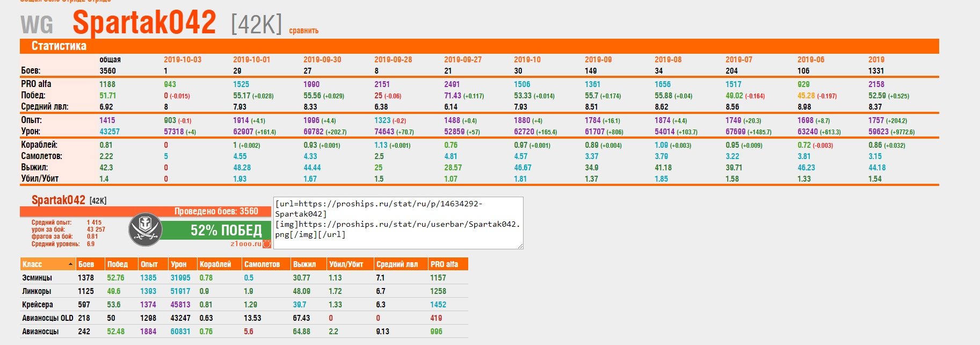Click the z1ooo.ru text in the userbar

[x=245, y=244]
